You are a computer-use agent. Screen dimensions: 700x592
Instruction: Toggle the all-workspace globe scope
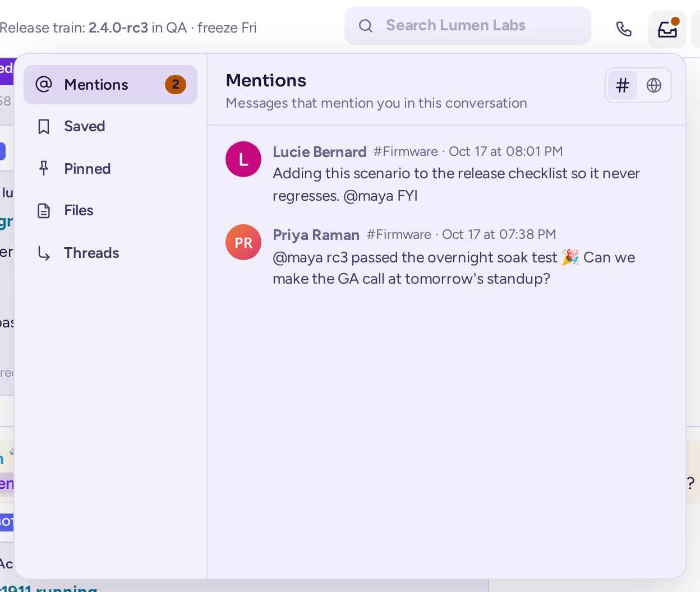click(654, 85)
